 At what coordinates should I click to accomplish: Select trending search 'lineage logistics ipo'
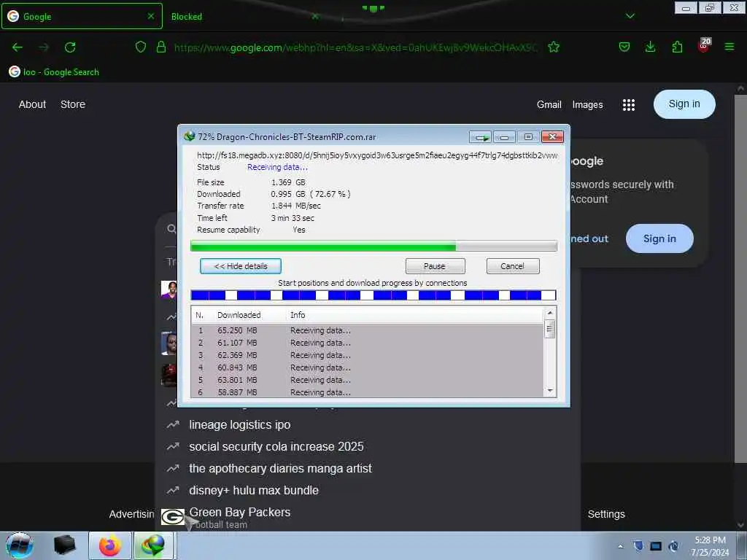point(239,425)
